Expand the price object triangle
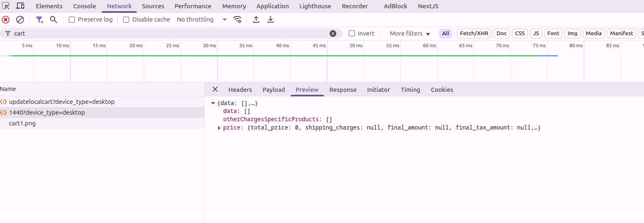This screenshot has width=644, height=223. (219, 128)
